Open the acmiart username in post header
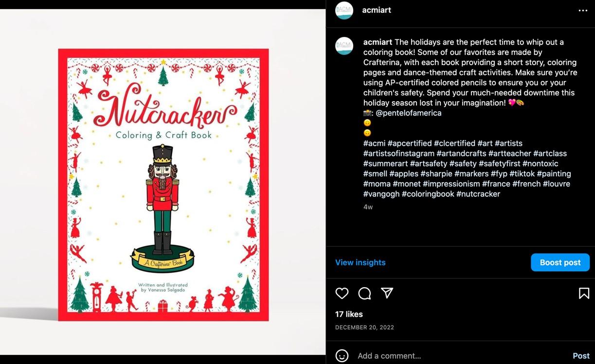 point(377,10)
